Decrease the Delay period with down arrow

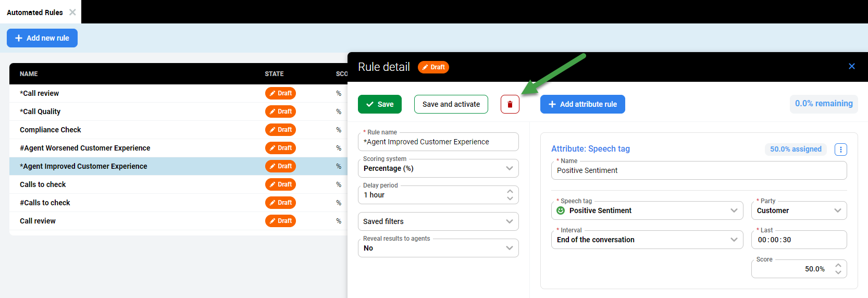point(510,198)
